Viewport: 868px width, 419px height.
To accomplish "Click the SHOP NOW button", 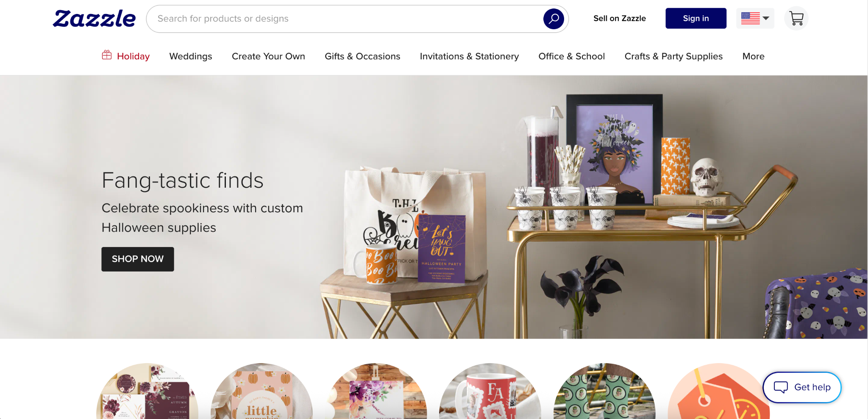I will [x=138, y=259].
